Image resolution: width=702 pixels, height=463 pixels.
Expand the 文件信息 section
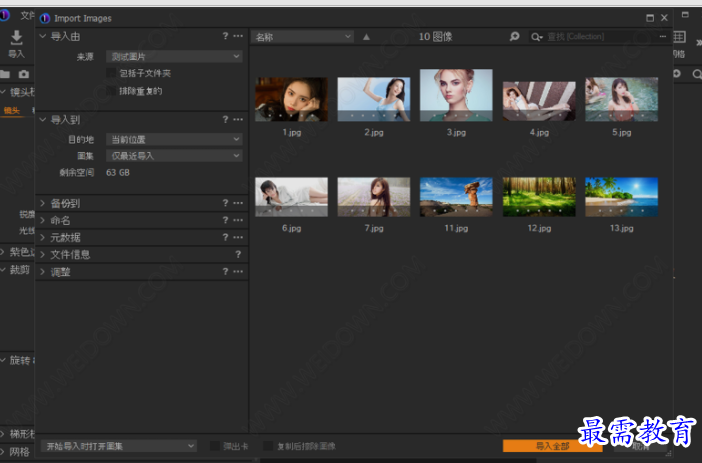click(x=43, y=254)
